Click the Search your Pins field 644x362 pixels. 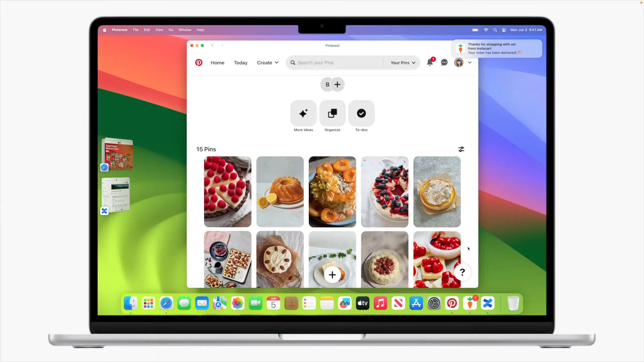(336, 62)
